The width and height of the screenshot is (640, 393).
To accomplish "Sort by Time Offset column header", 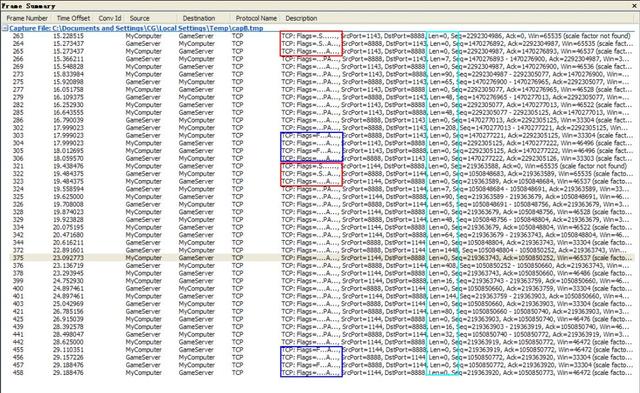I will tap(73, 18).
